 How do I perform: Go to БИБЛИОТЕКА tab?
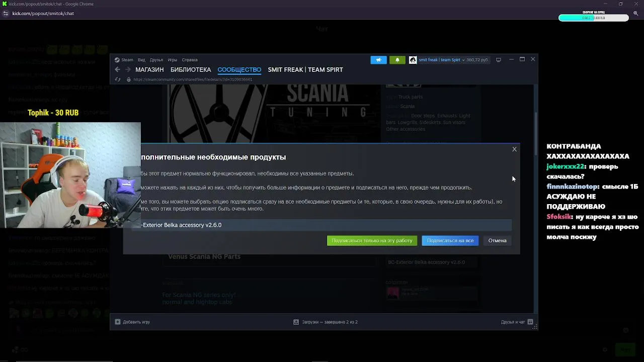pyautogui.click(x=191, y=70)
